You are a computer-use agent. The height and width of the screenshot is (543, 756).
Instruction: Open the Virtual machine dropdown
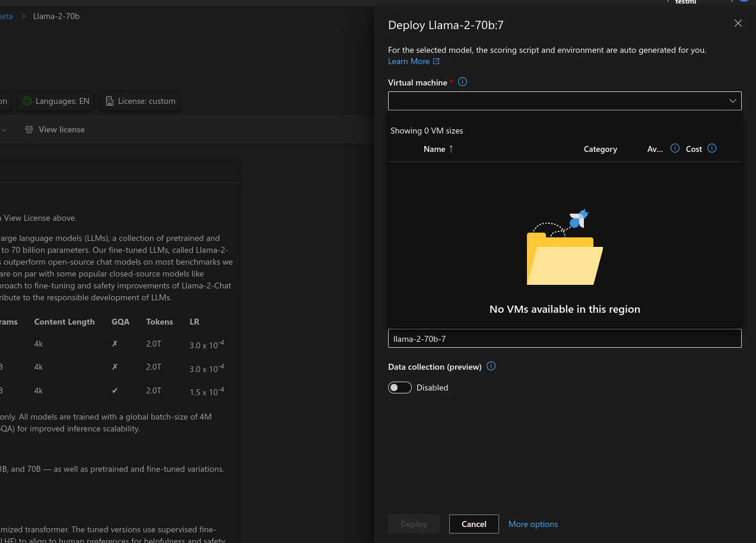click(x=564, y=101)
